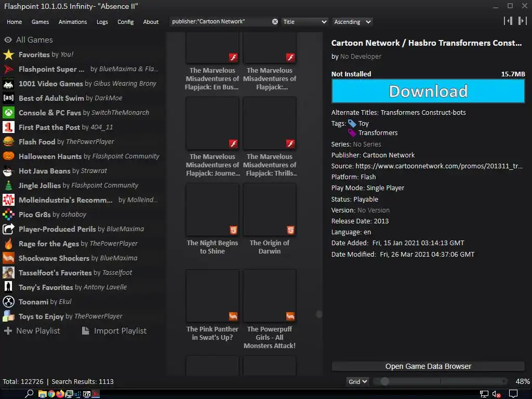Click Import Playlist

point(114,331)
